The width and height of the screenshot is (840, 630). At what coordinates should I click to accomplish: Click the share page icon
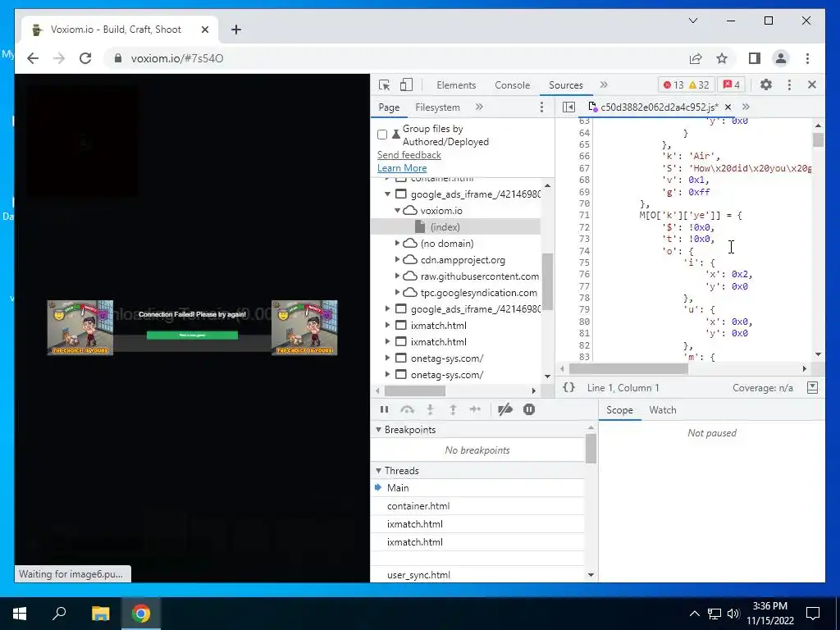pyautogui.click(x=696, y=58)
